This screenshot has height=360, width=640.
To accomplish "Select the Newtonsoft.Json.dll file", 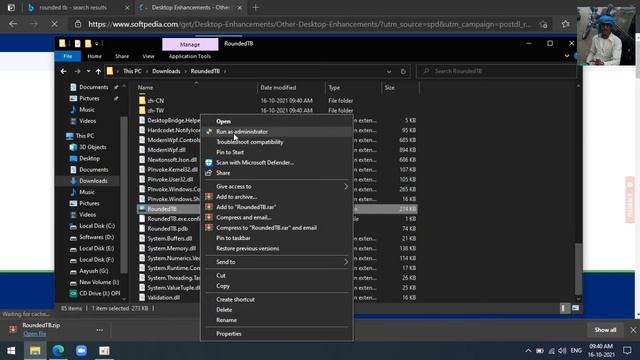I will click(x=172, y=160).
